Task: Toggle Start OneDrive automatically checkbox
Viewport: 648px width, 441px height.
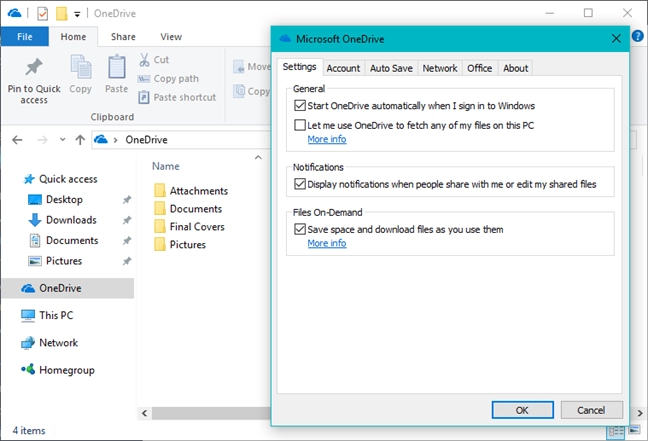Action: (x=300, y=106)
